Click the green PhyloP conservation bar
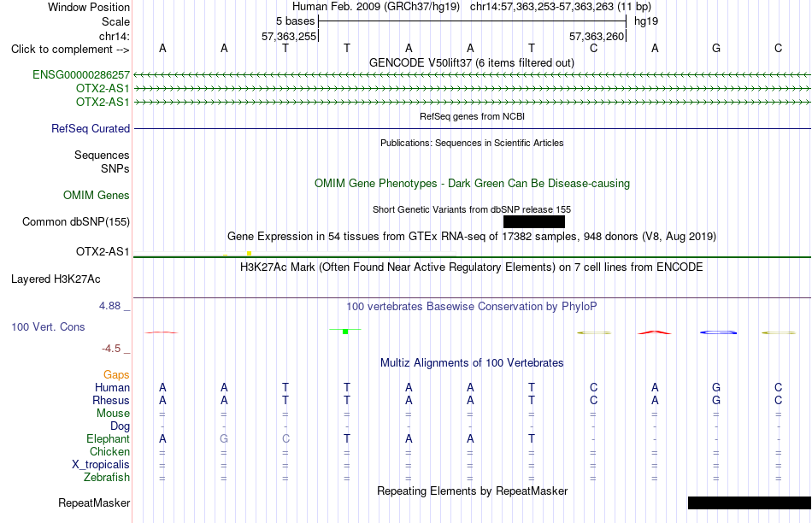This screenshot has width=812, height=523. 345,331
